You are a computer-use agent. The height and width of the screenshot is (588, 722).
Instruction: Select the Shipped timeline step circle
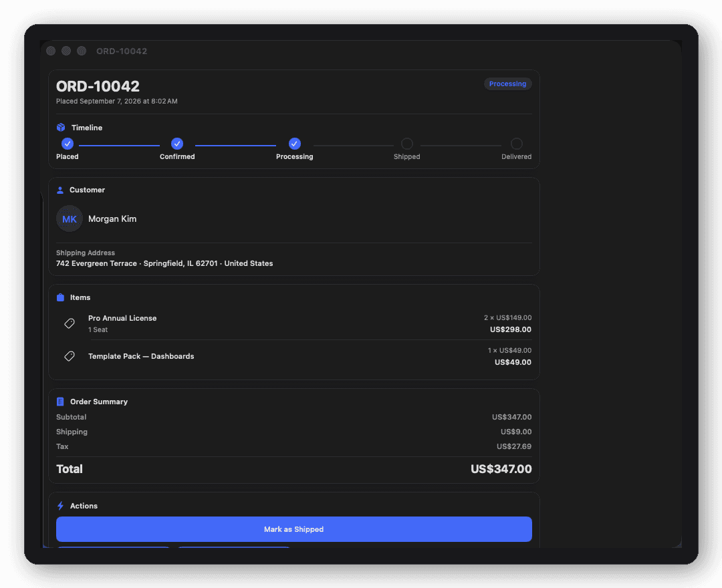click(x=407, y=144)
